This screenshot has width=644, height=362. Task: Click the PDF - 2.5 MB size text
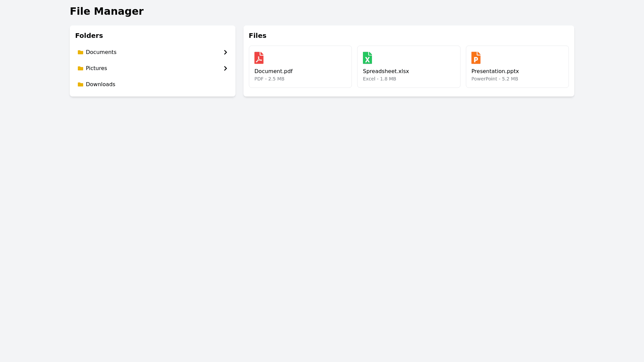(x=269, y=79)
